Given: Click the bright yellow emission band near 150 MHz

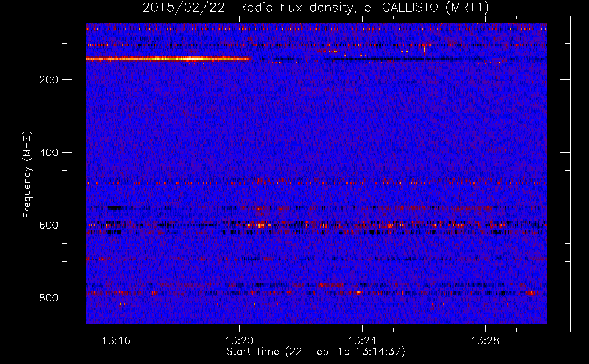Looking at the screenshot, I should tap(168, 59).
